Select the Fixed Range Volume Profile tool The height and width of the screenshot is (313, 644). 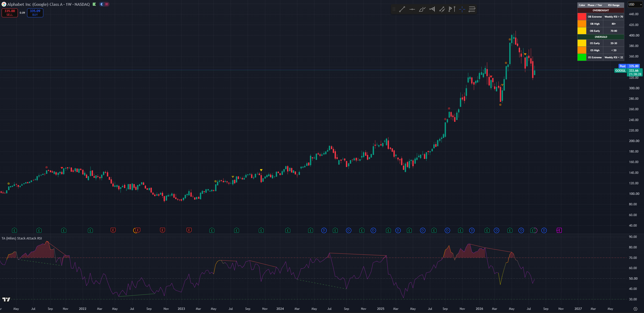point(432,9)
